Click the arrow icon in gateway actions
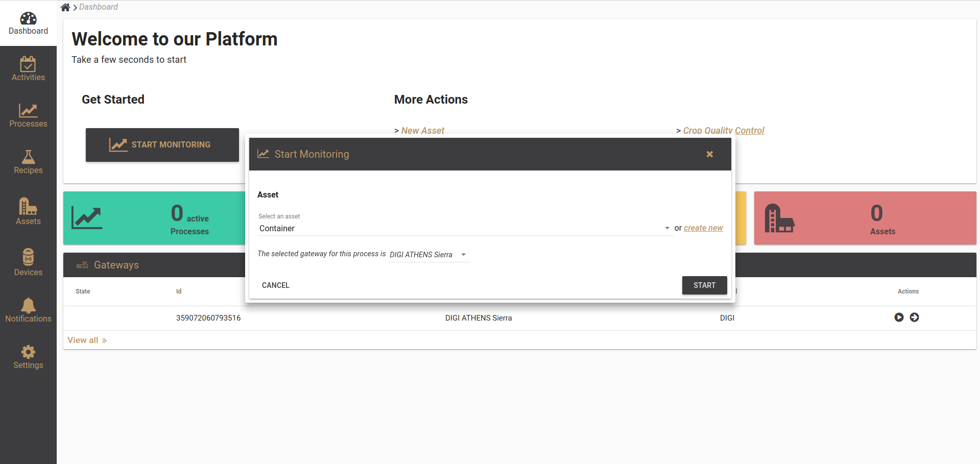 click(x=914, y=318)
